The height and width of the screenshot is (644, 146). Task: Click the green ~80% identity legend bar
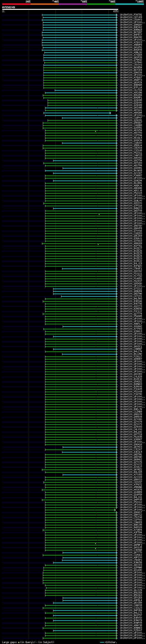pyautogui.click(x=101, y=4)
